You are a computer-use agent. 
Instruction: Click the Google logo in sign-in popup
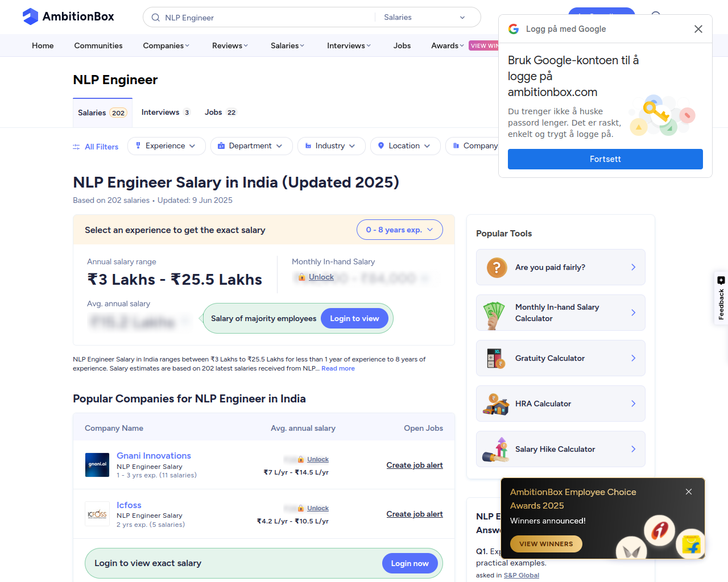pos(514,29)
